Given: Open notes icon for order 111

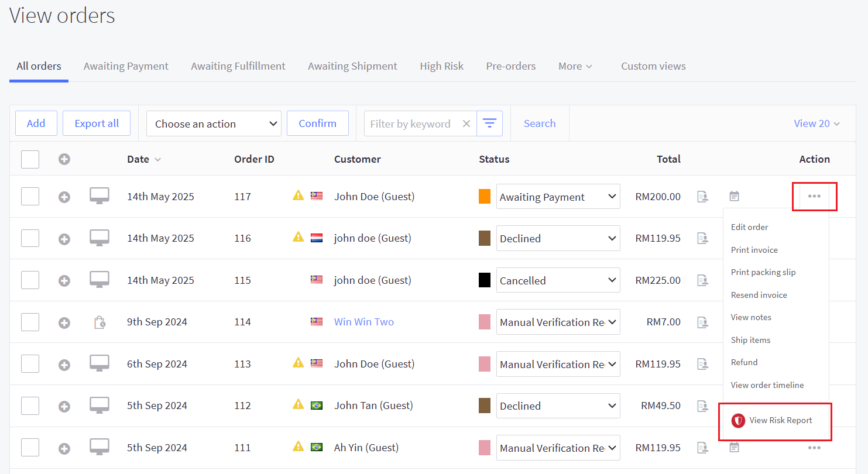Looking at the screenshot, I should (734, 447).
